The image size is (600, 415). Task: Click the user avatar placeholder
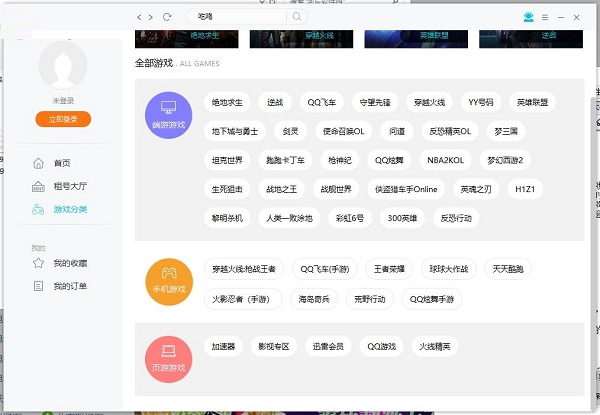tap(63, 65)
